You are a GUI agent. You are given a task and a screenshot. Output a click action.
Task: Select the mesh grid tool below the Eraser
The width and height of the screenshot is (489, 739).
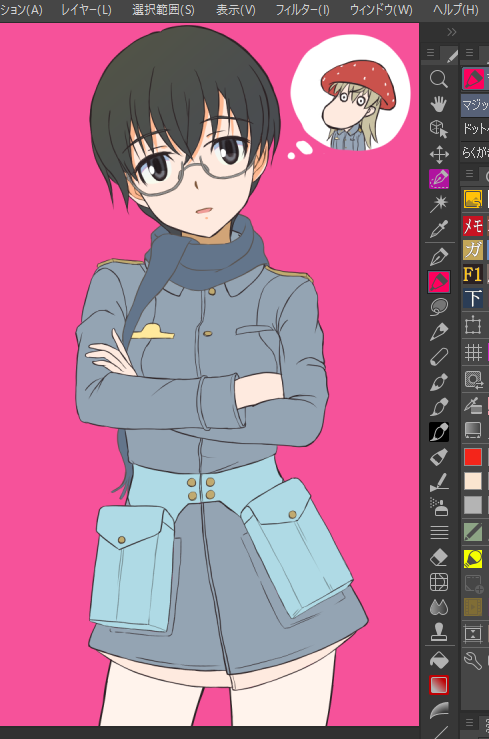(439, 583)
